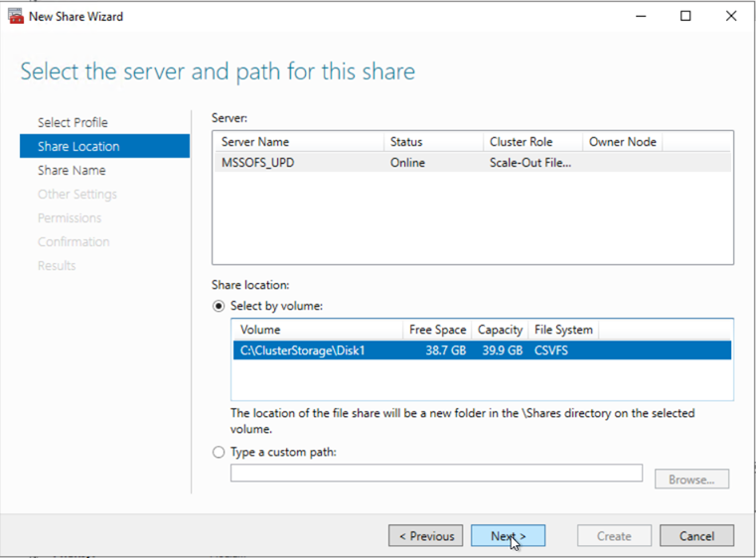Switch to the Share Name step

click(71, 170)
